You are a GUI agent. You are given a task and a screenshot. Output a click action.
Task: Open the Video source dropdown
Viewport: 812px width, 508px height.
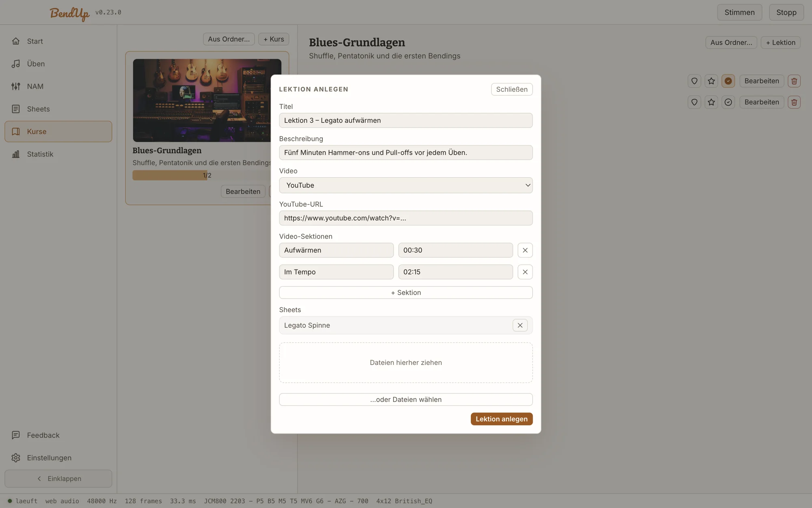click(406, 185)
